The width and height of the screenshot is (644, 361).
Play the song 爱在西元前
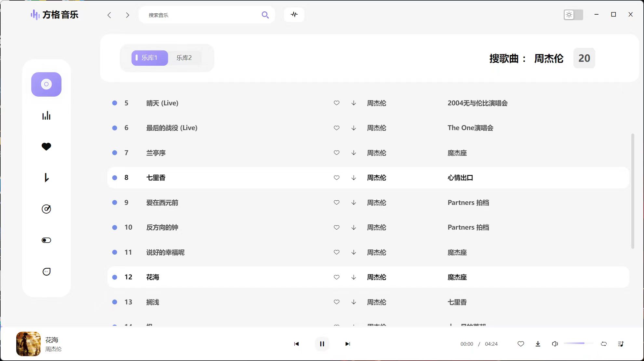[162, 203]
